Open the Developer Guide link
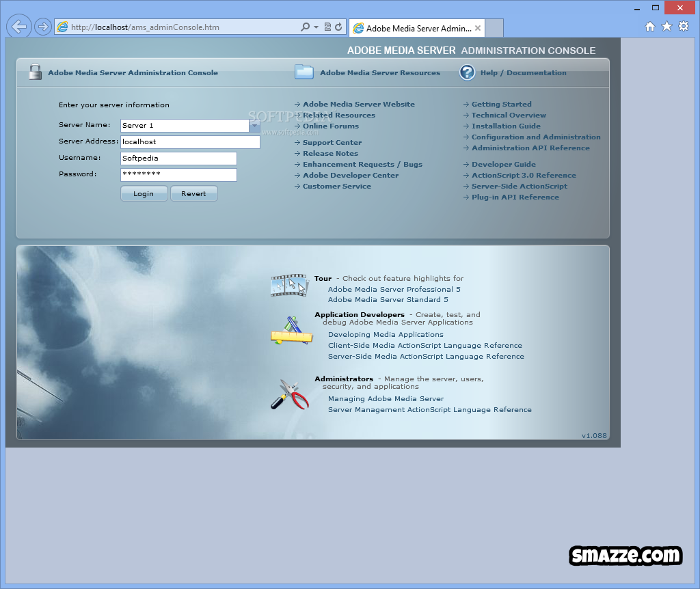 (504, 164)
